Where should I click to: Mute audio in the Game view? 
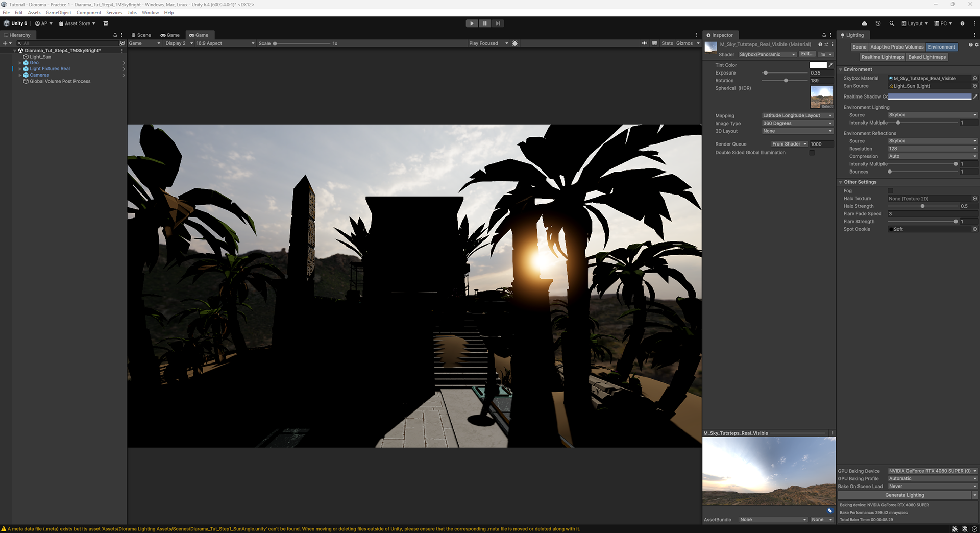645,43
